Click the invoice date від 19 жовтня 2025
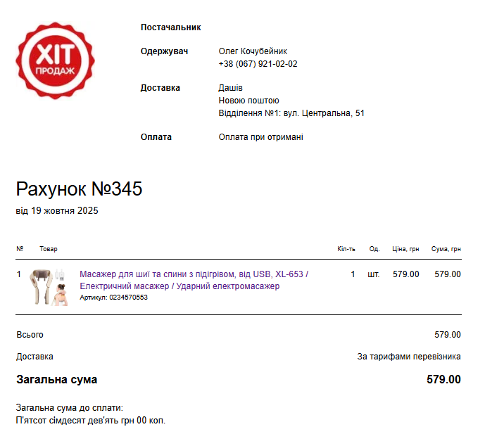Viewport: 504px width, 434px height. click(57, 210)
